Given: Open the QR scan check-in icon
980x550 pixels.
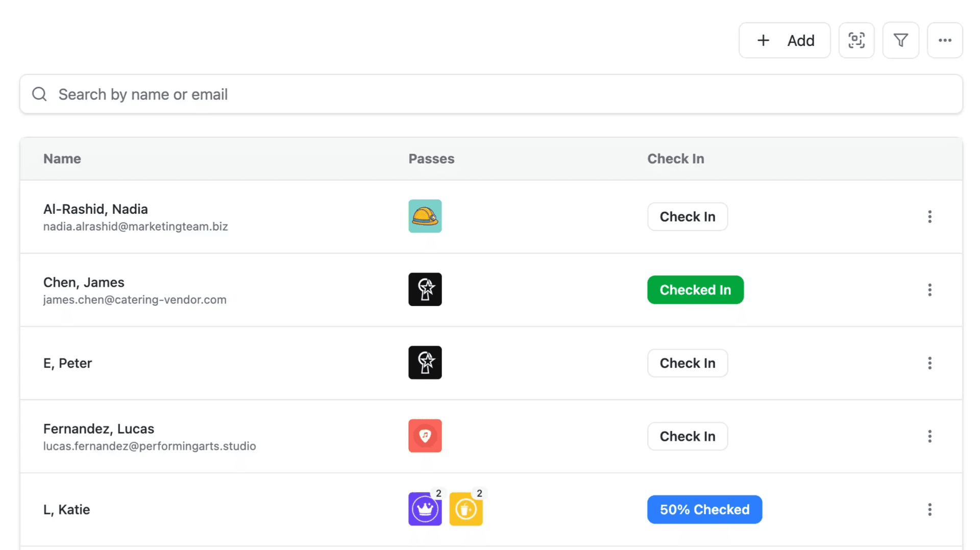Looking at the screenshot, I should [x=856, y=40].
